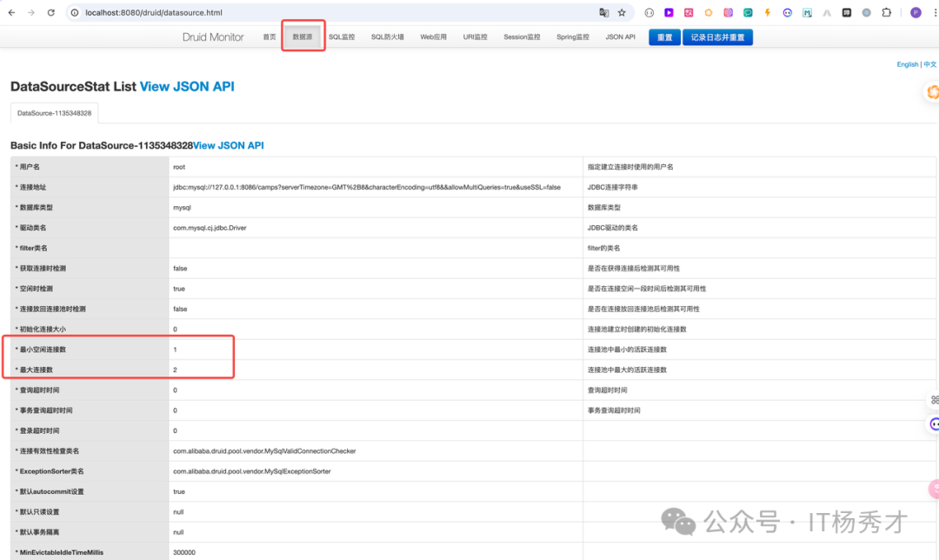
Task: Click the MySqlExceptionSorter class value
Action: pos(251,471)
